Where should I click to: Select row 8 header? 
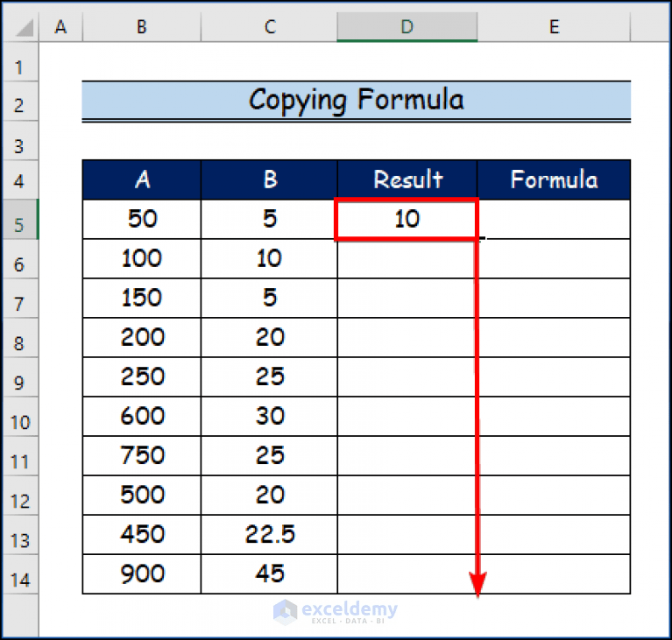point(20,338)
